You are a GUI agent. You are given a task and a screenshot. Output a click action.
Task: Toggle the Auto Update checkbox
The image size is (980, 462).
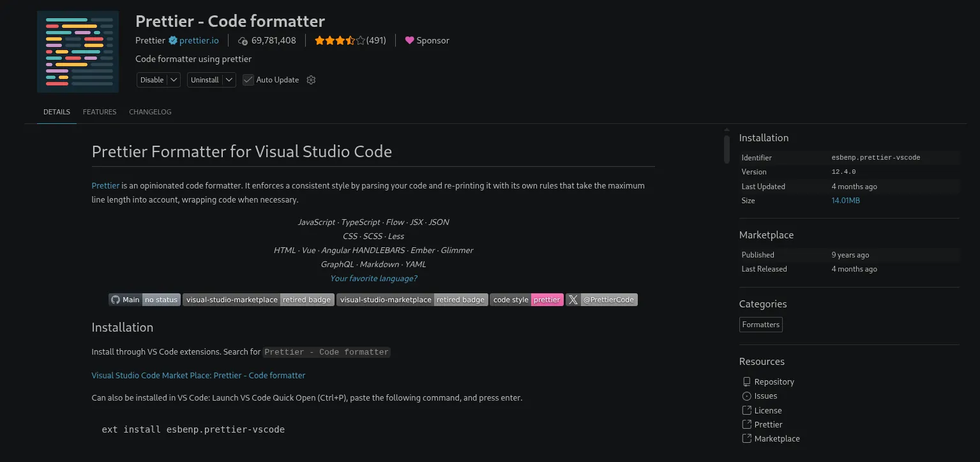coord(248,80)
